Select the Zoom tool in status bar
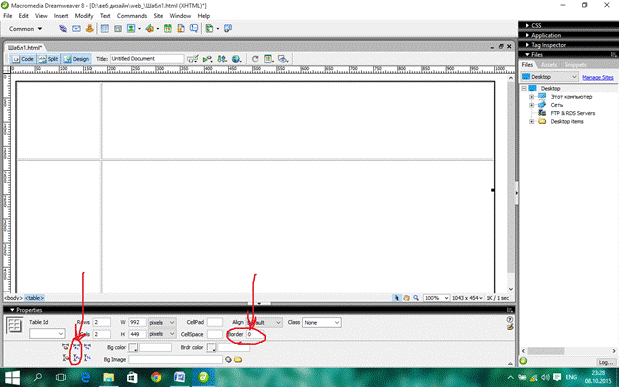The height and width of the screenshot is (387, 619). [416, 298]
